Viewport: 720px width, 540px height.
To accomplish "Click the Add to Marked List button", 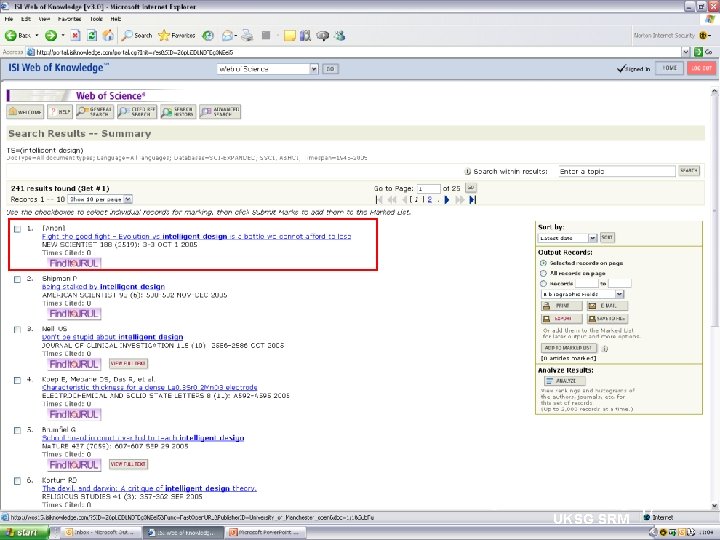I will [569, 348].
